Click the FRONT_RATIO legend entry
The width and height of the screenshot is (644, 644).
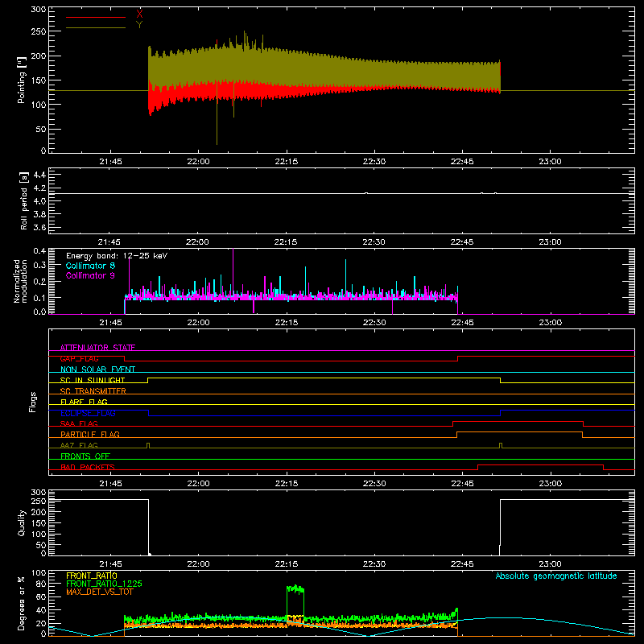point(92,576)
